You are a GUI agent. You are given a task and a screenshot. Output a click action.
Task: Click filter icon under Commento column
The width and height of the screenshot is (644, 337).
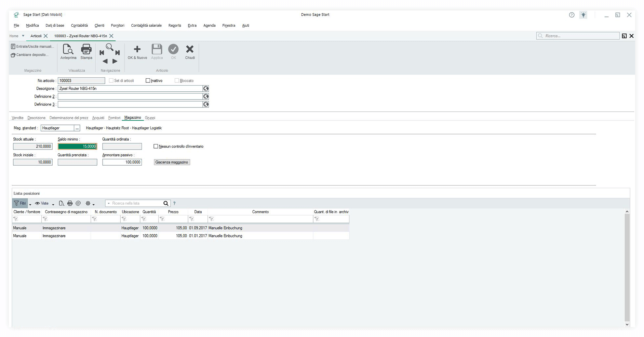point(211,219)
